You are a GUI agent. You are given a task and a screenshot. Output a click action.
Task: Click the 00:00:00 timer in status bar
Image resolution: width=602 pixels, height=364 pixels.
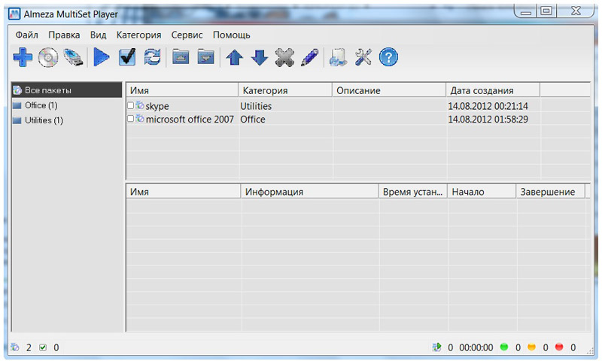(x=476, y=347)
